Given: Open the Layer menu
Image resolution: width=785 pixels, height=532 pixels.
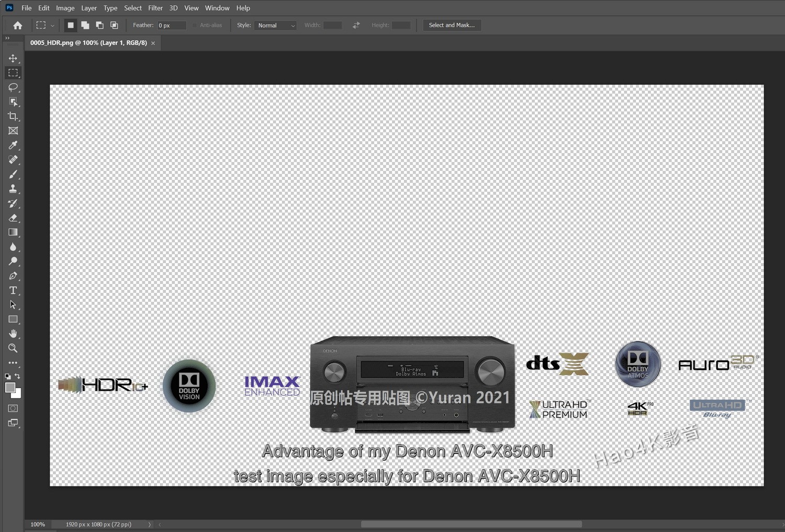Looking at the screenshot, I should [89, 8].
